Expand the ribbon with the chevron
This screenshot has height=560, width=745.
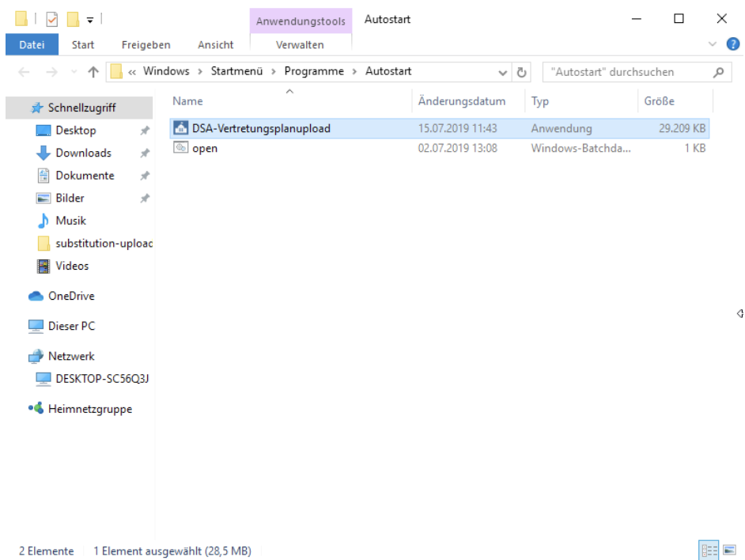[713, 44]
